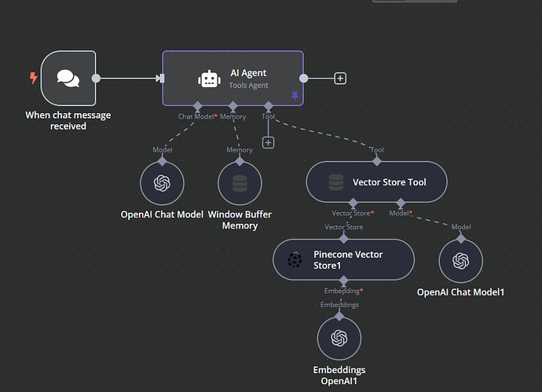The width and height of the screenshot is (542, 392).
Task: Click the AI Agent title text
Action: click(x=248, y=73)
